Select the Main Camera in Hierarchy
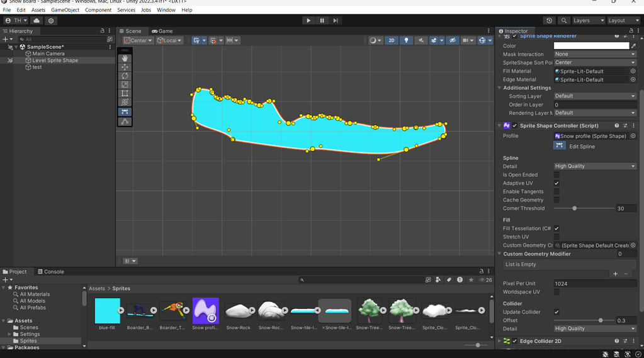 (48, 53)
